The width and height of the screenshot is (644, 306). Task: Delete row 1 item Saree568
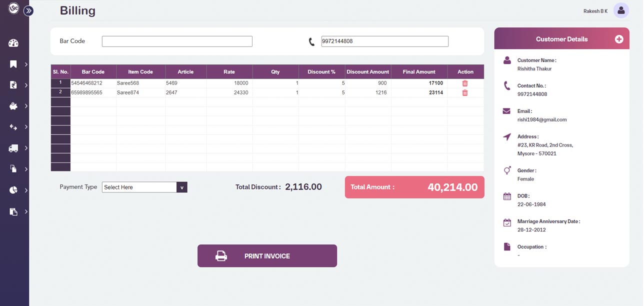point(465,83)
